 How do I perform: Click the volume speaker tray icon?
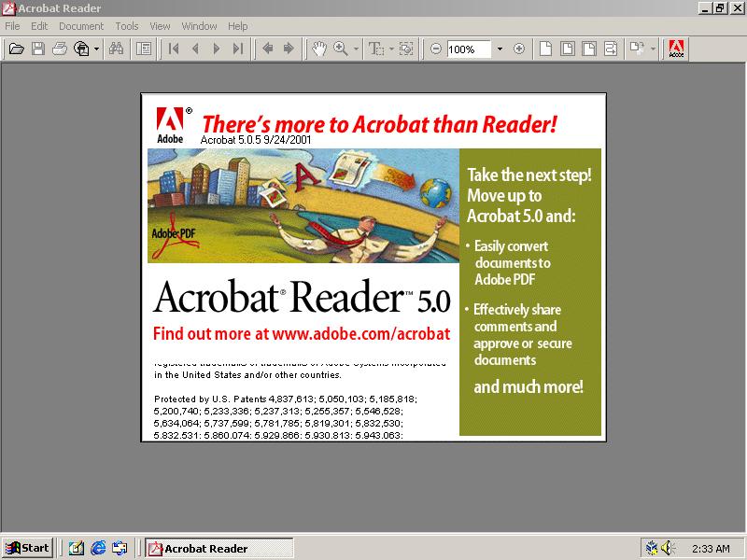668,549
